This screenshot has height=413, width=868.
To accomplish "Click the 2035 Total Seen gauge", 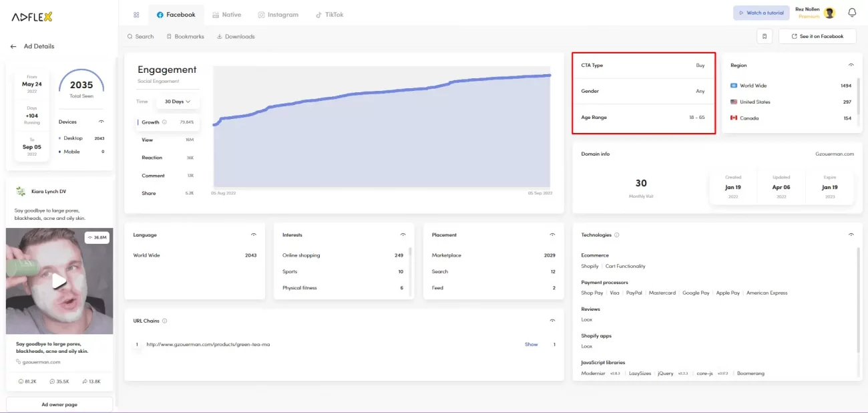I will (81, 86).
